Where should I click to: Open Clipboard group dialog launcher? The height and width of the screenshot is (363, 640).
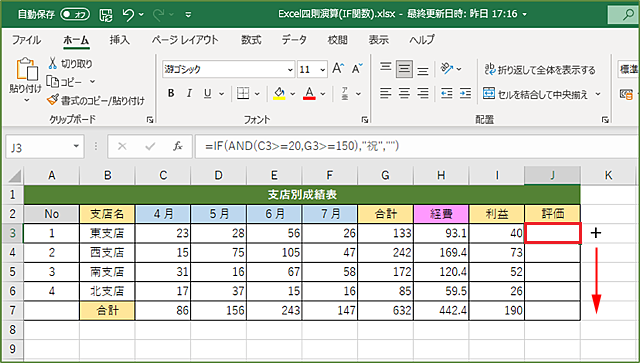150,120
